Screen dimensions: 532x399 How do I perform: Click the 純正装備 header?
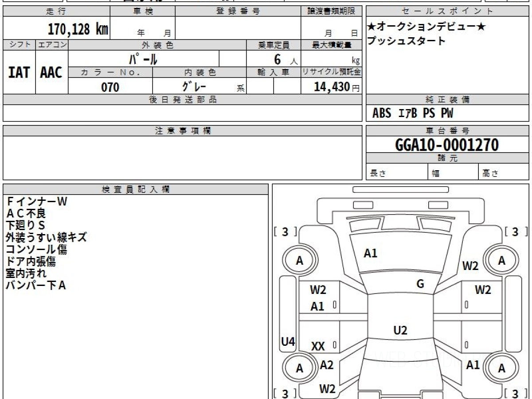[448, 100]
